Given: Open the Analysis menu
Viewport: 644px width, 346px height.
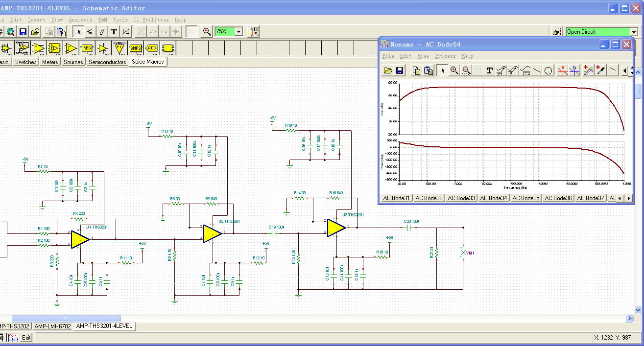Looking at the screenshot, I should tap(80, 20).
